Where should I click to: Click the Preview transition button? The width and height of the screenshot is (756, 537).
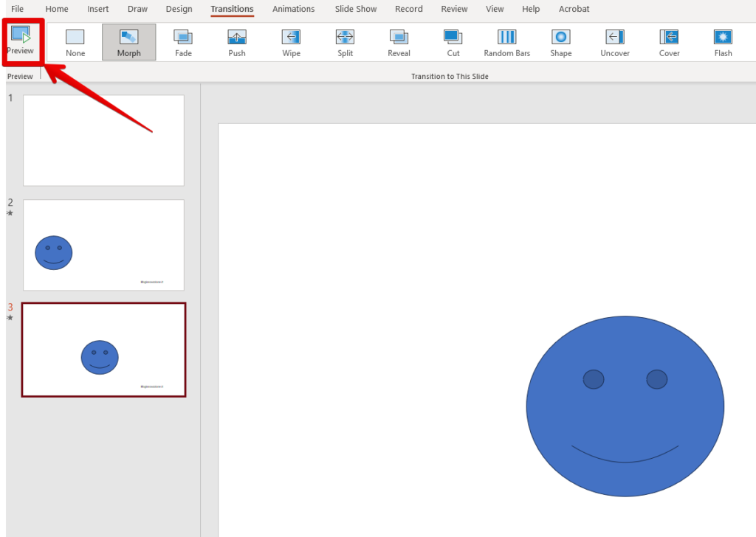[x=21, y=40]
